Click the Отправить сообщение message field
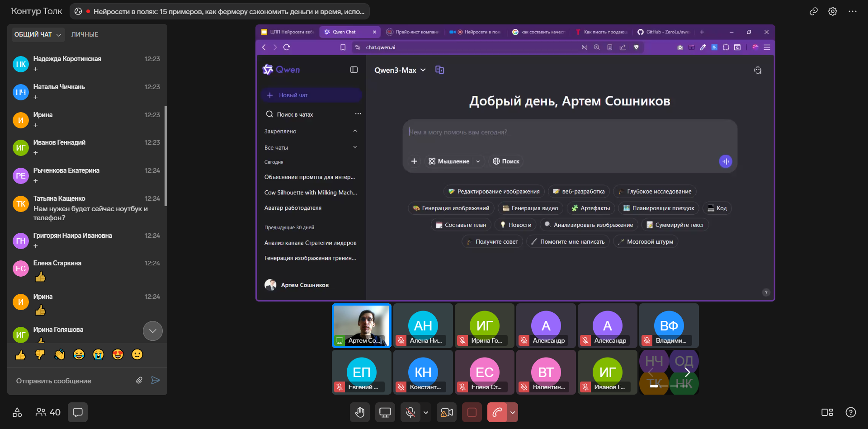Image resolution: width=868 pixels, height=429 pixels. [72, 381]
